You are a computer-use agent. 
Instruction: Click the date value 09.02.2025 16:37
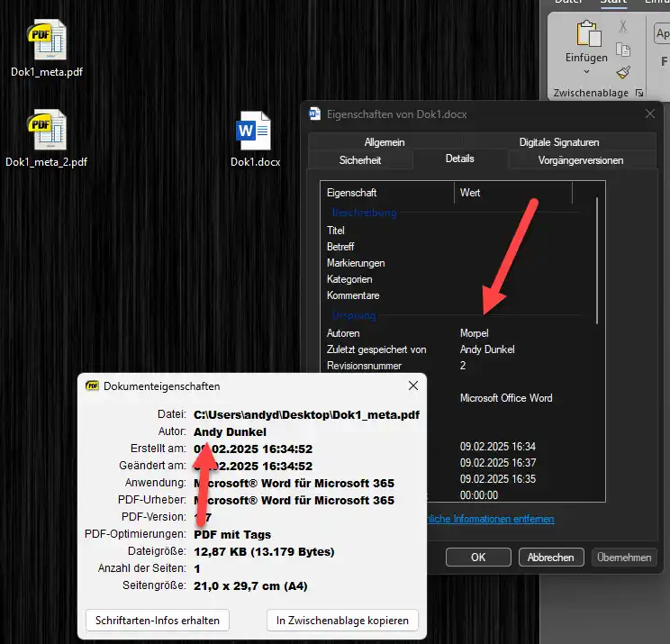point(498,462)
